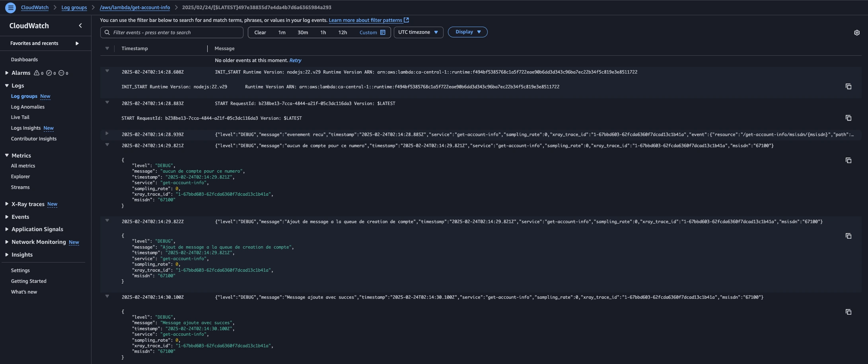Click the New badge beside Log groups
Screen dimensions: 868x364
pyautogui.click(x=45, y=96)
